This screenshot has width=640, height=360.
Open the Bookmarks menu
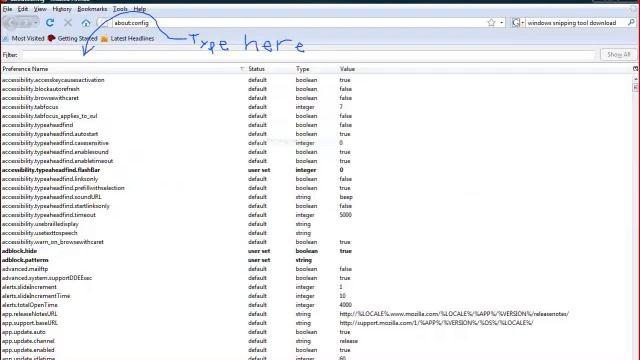pos(92,9)
